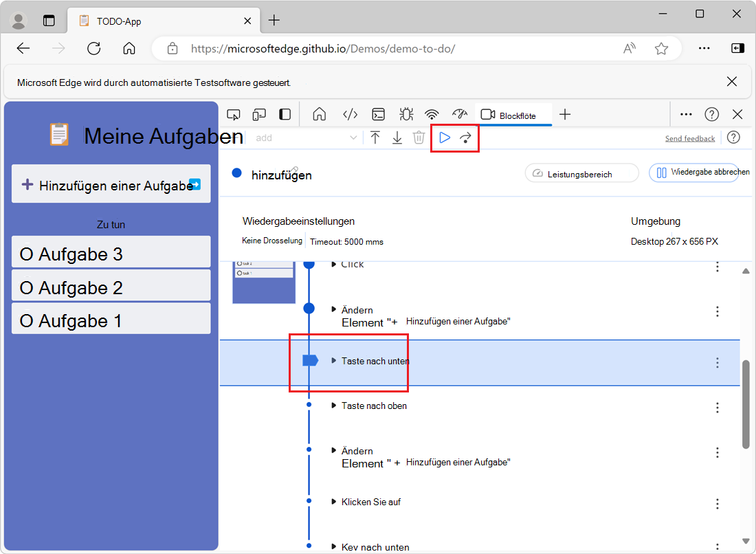Image resolution: width=756 pixels, height=554 pixels.
Task: Open the Sources tool (bug icon)
Action: 405,114
